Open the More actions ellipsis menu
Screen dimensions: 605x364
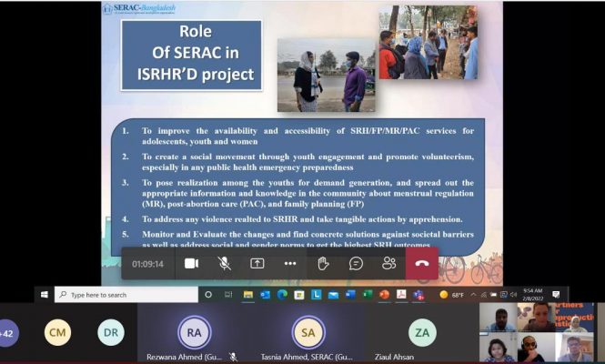290,264
